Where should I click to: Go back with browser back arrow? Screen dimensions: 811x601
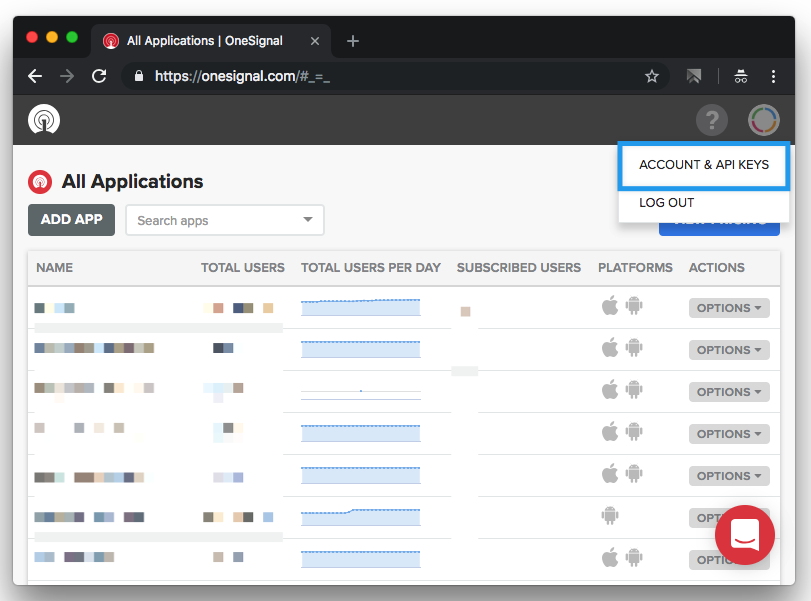coord(35,77)
